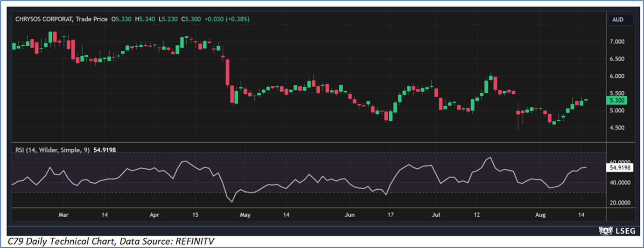Click the Mar date label
This screenshot has width=644, height=248.
(63, 215)
